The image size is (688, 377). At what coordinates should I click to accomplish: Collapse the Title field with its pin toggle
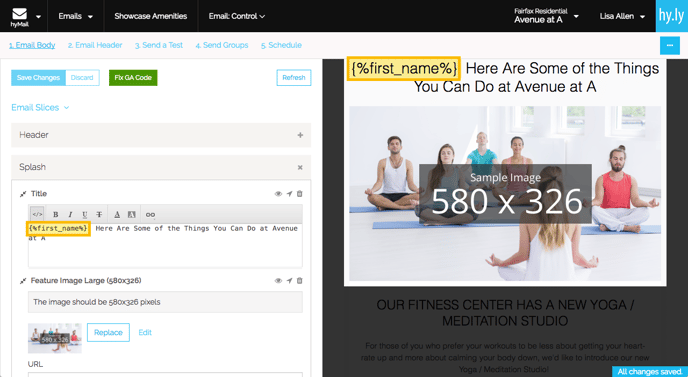point(23,194)
